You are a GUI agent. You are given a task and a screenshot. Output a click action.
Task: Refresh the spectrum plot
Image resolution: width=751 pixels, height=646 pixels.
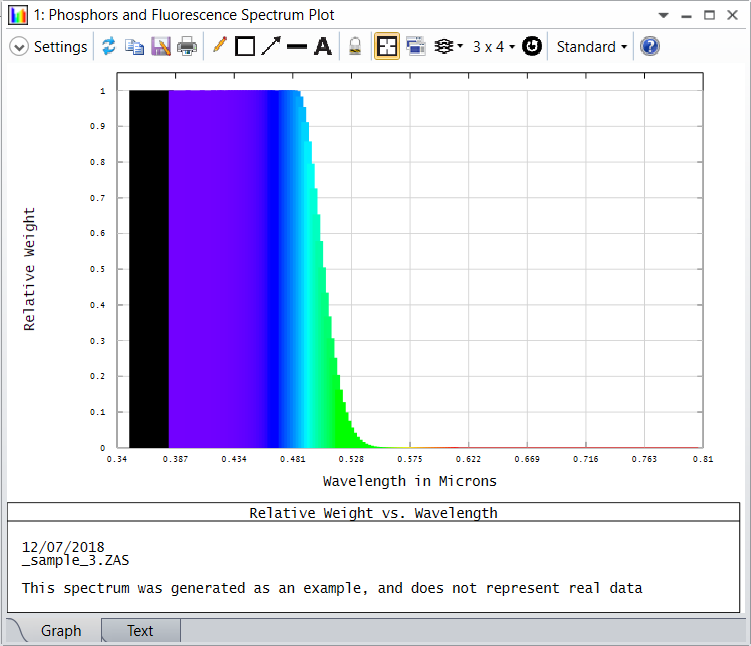(109, 46)
